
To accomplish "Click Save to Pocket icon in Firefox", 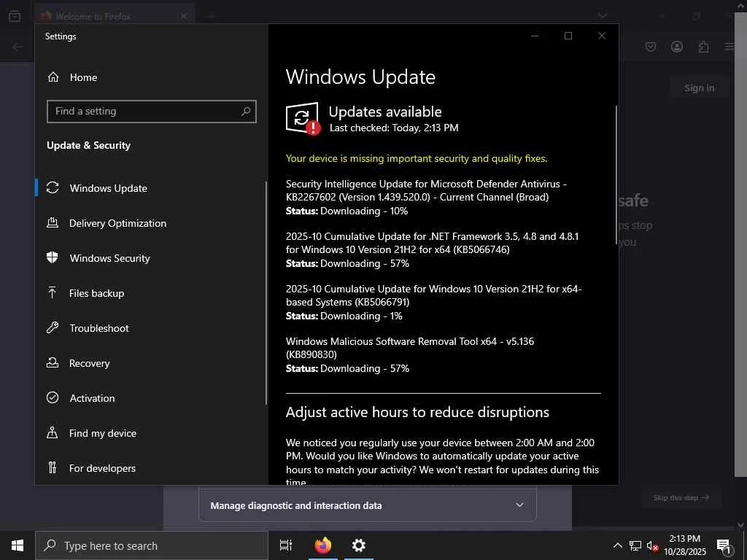I will [650, 47].
